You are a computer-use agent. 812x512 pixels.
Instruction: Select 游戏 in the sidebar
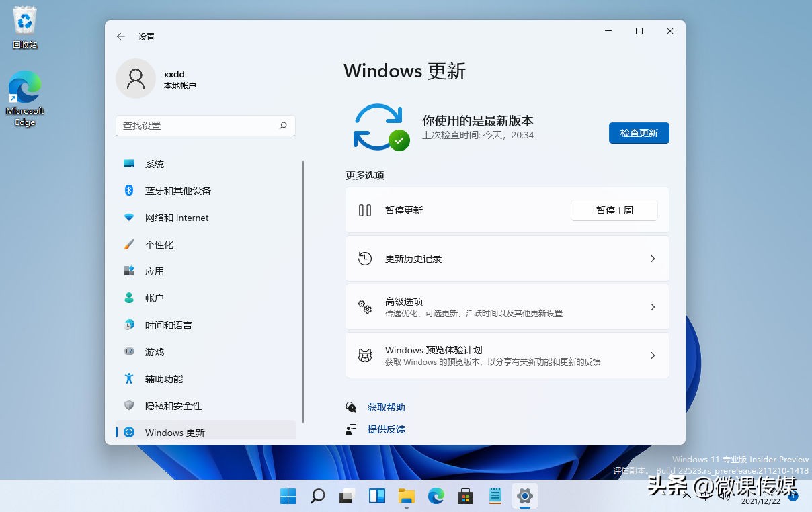pos(206,352)
